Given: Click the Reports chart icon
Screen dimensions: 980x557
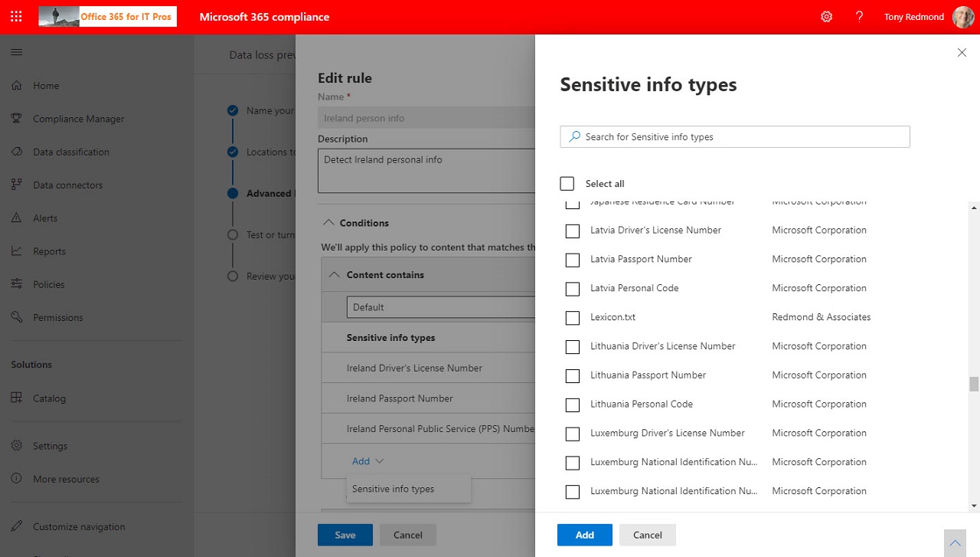Looking at the screenshot, I should pos(17,251).
